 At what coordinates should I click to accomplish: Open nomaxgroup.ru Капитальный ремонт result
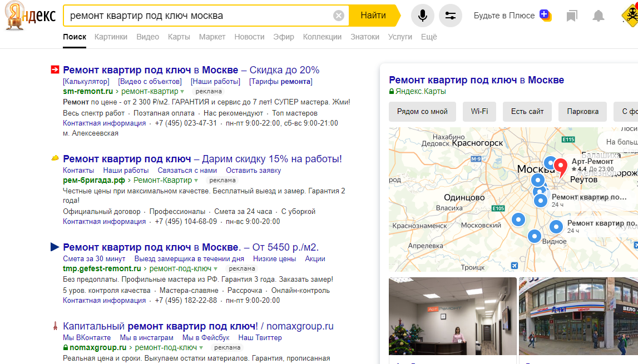click(x=198, y=326)
